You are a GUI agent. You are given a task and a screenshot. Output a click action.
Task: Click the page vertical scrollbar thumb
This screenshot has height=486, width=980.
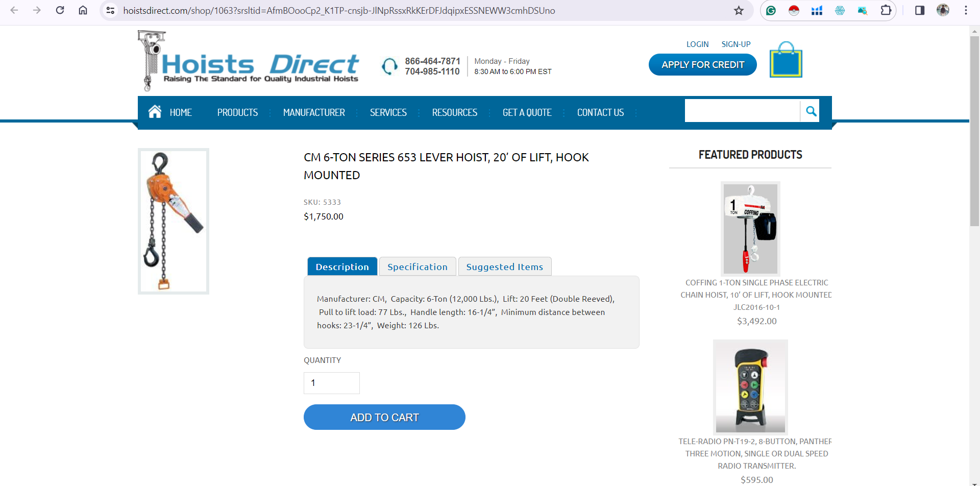pyautogui.click(x=974, y=131)
